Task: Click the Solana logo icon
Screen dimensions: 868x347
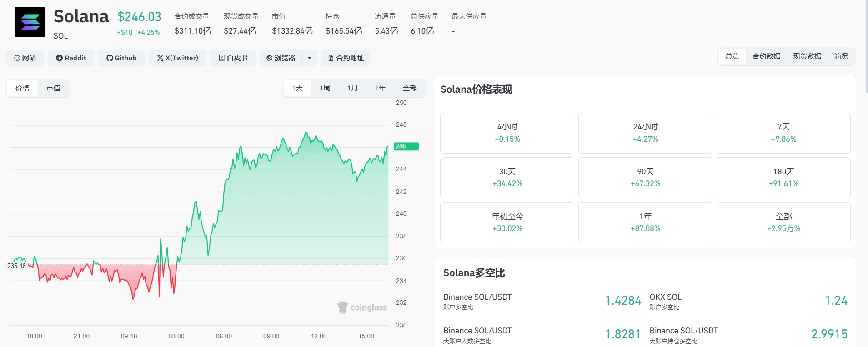Action: 30,22
